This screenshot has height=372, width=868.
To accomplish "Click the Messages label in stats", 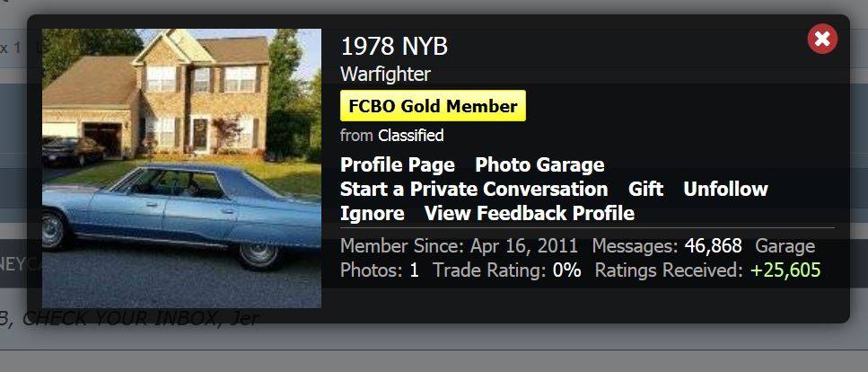I will click(x=635, y=246).
